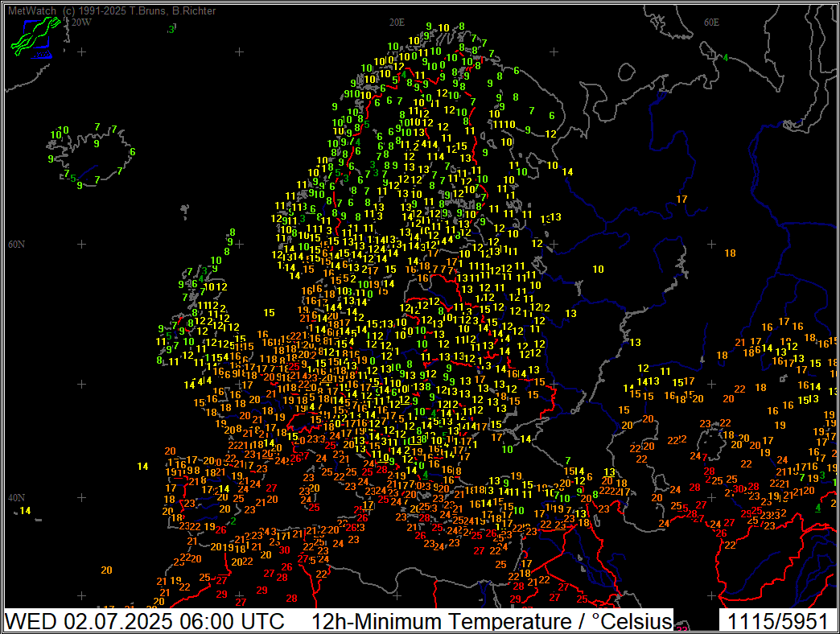Click the green '4' reading beside the 60E label
Image resolution: width=840 pixels, height=634 pixels.
(726, 58)
